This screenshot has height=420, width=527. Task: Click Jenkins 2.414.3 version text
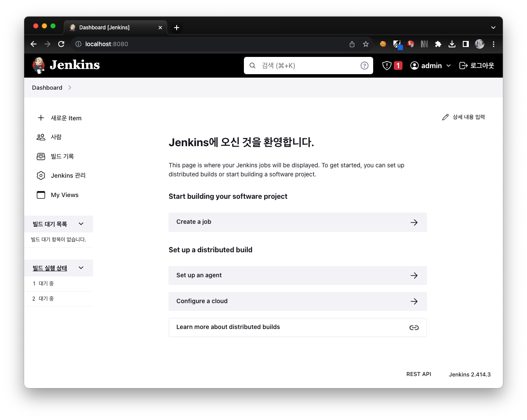[x=470, y=374]
